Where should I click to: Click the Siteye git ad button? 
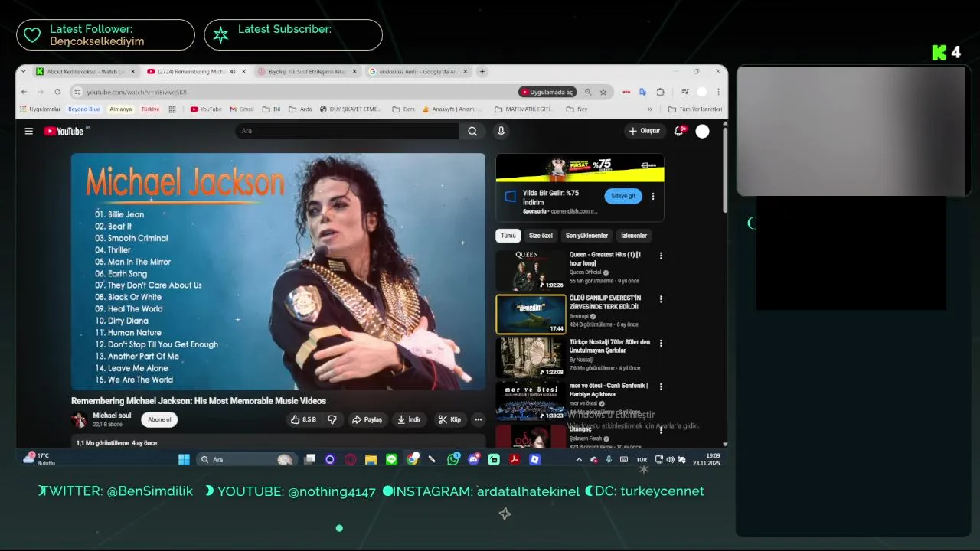623,196
